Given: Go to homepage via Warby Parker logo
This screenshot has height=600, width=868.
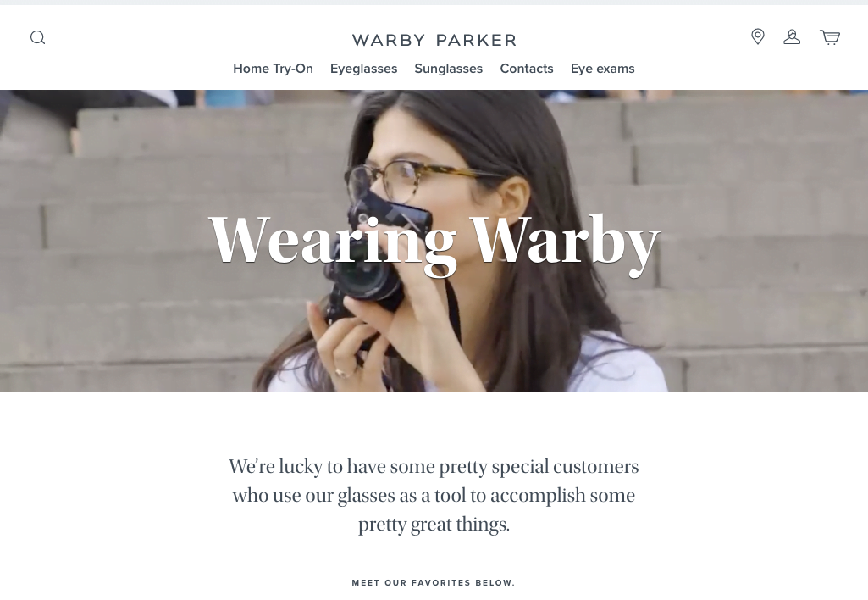Looking at the screenshot, I should pyautogui.click(x=434, y=40).
